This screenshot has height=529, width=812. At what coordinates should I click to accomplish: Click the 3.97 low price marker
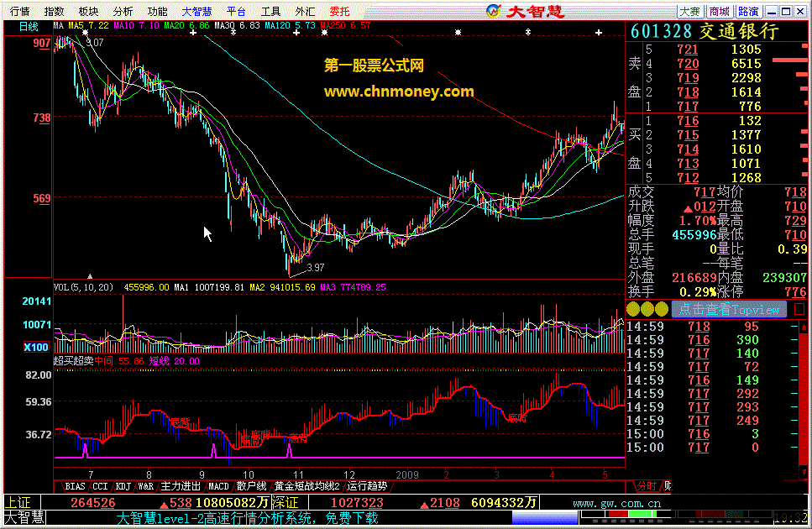[x=316, y=268]
